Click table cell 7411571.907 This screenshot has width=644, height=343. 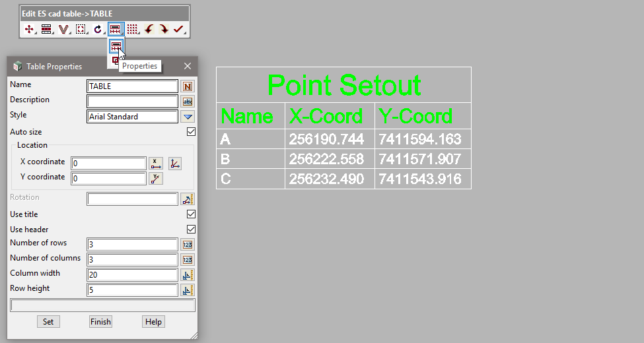[423, 159]
